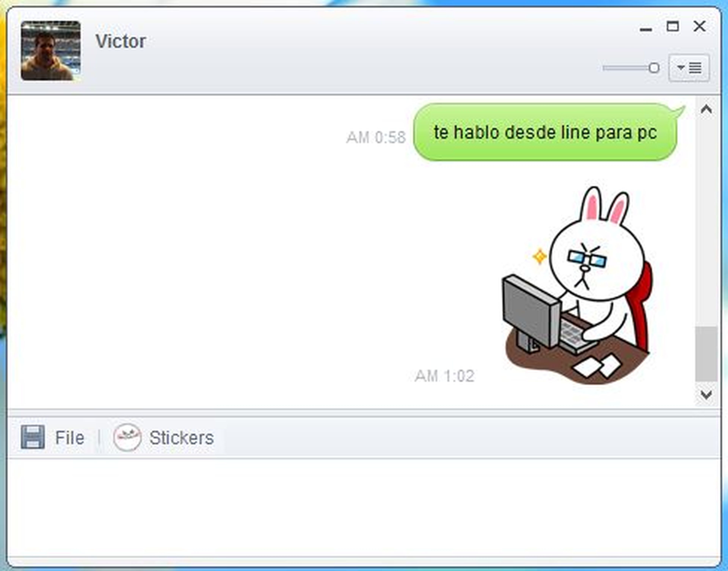Click the window opacity slider handle

pyautogui.click(x=654, y=68)
